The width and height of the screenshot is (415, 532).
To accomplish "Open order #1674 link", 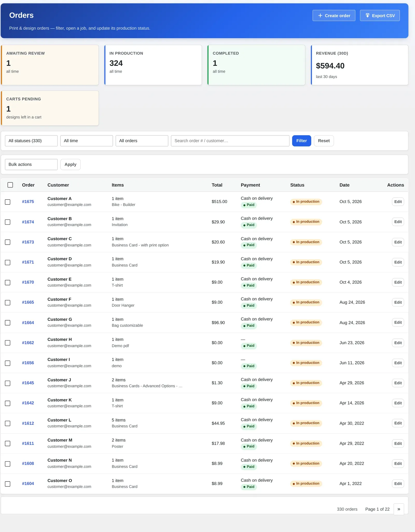I will 28,222.
